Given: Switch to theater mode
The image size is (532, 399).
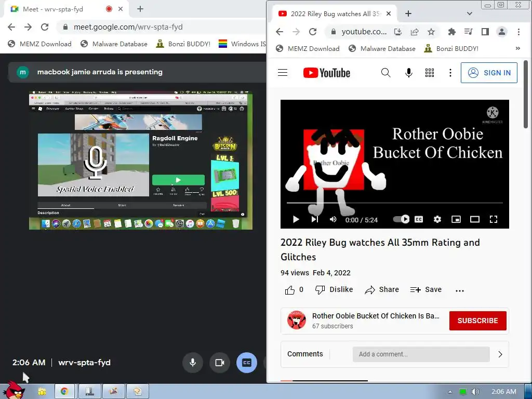Looking at the screenshot, I should coord(475,220).
